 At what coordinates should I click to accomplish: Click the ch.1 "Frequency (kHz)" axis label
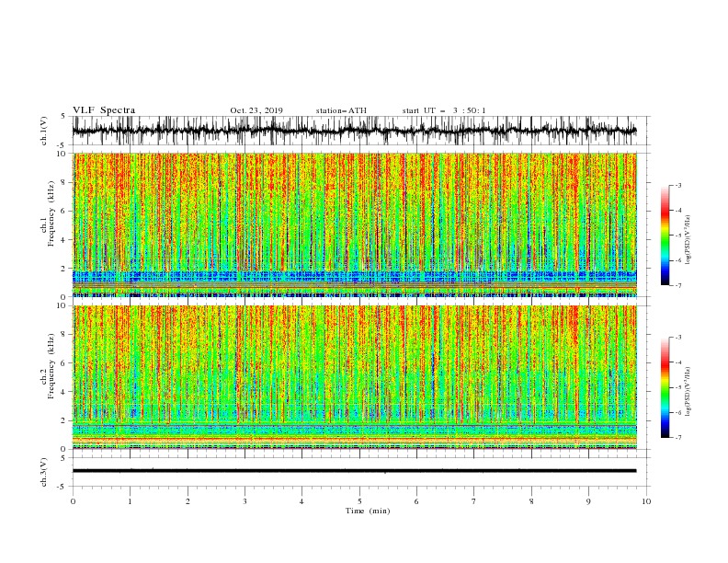click(x=51, y=213)
